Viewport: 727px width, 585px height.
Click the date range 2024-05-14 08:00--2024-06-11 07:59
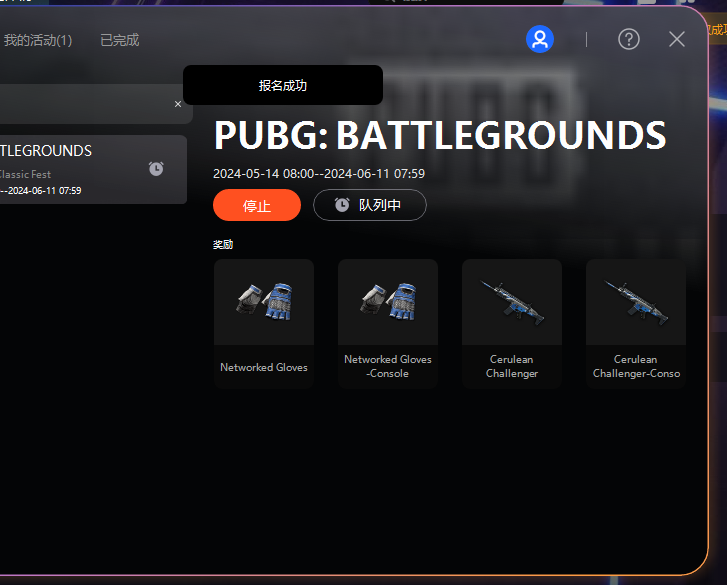319,174
